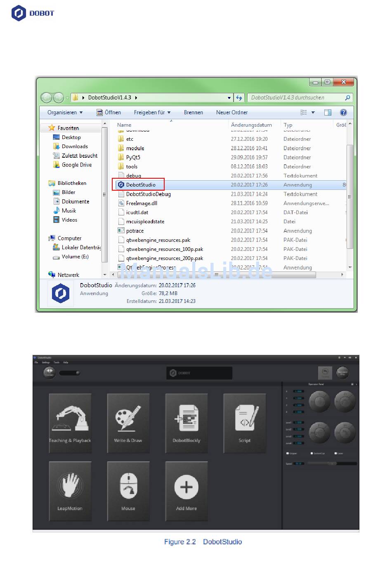Launch the Write & Draw module

click(128, 423)
